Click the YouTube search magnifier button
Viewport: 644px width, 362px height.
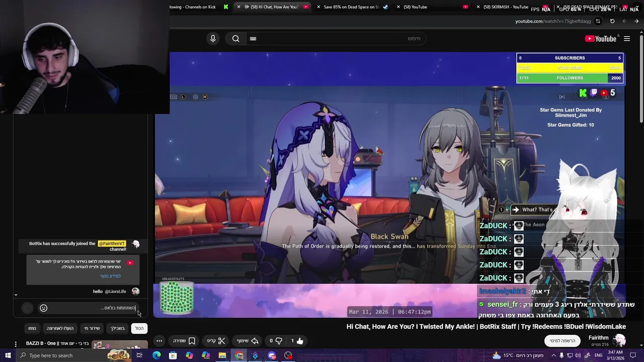[235, 38]
